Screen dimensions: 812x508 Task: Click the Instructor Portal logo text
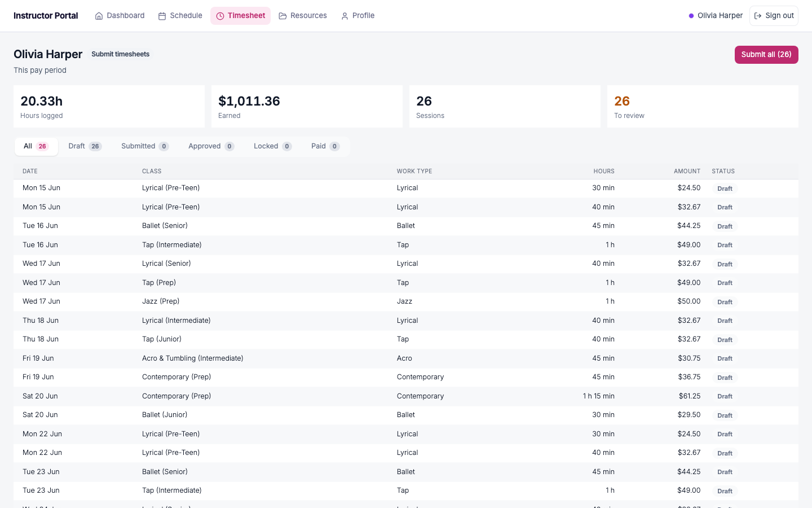pos(46,16)
